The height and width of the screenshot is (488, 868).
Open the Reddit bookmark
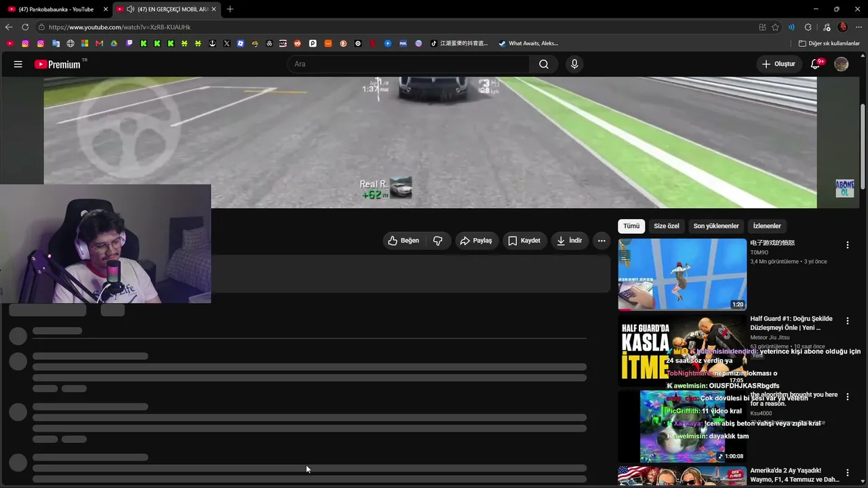click(297, 43)
